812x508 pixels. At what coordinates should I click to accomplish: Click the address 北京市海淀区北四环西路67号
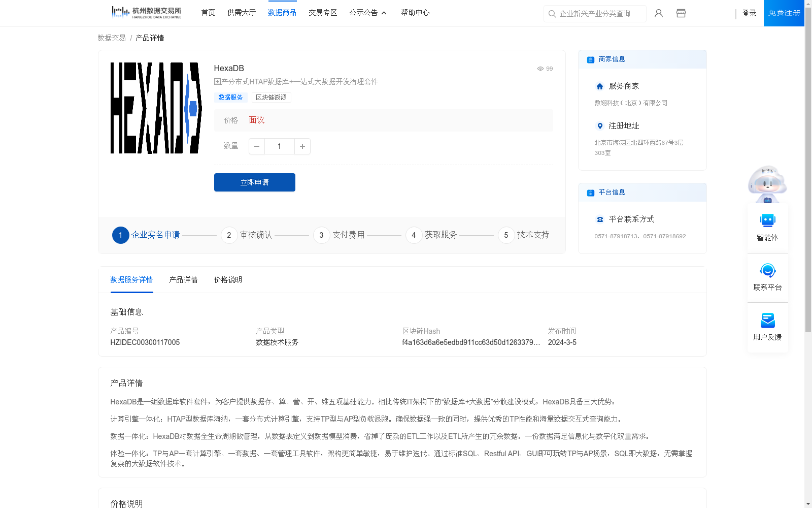coord(639,148)
